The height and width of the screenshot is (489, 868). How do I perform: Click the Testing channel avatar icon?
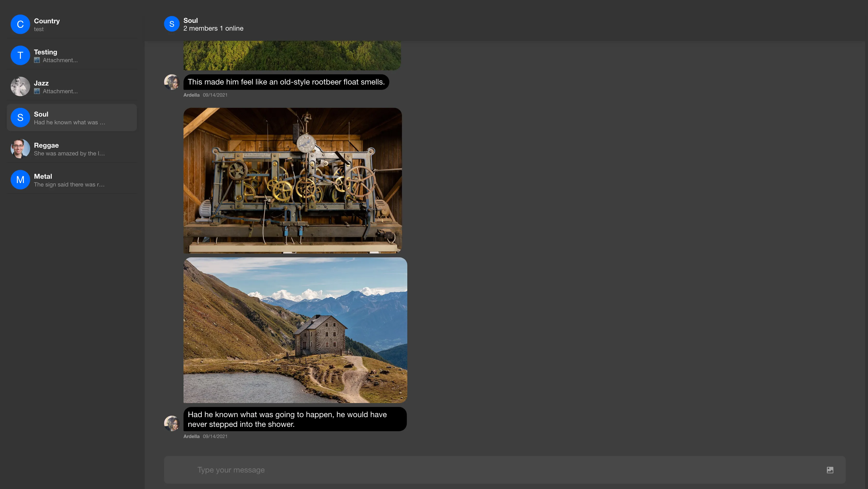[x=20, y=55]
